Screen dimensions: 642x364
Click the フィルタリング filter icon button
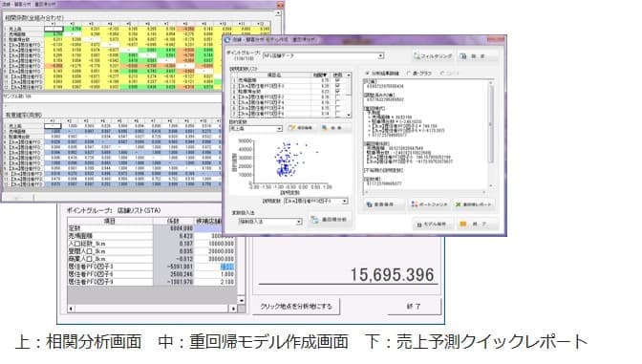(433, 55)
